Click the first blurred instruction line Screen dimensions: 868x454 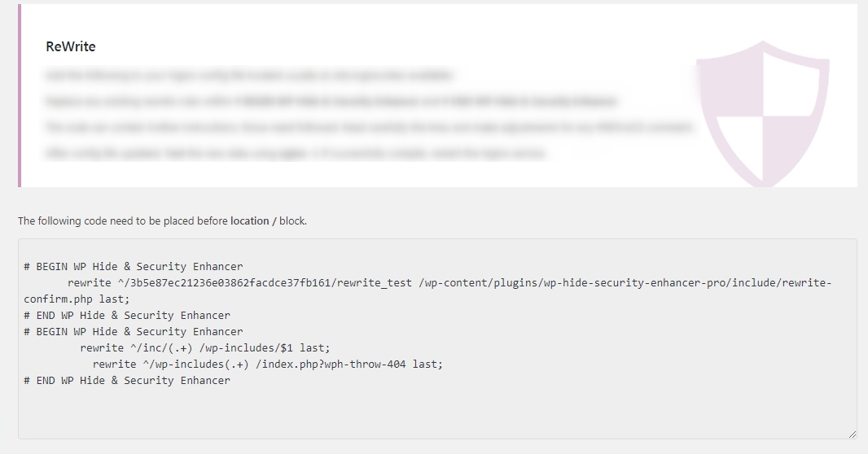tap(249, 75)
